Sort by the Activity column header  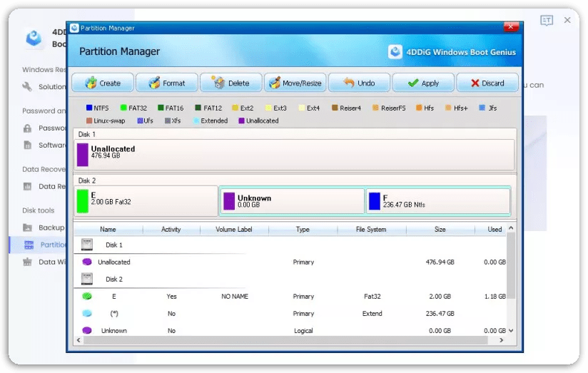tap(171, 230)
